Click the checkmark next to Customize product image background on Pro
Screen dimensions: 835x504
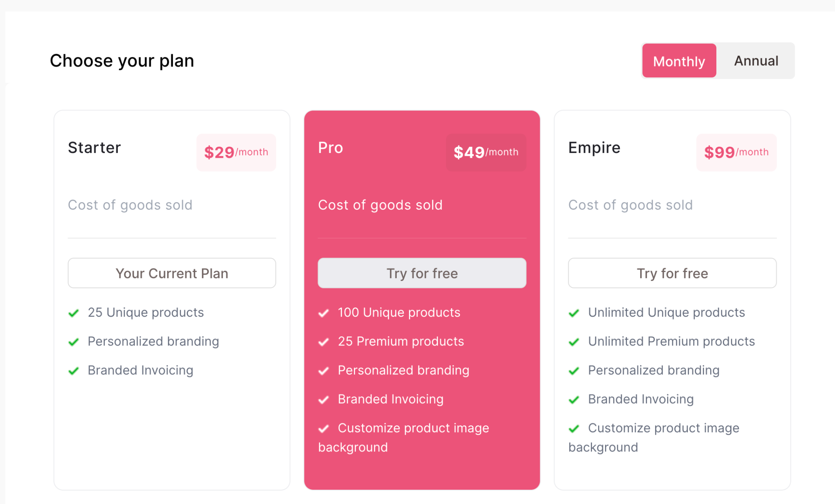(x=324, y=429)
